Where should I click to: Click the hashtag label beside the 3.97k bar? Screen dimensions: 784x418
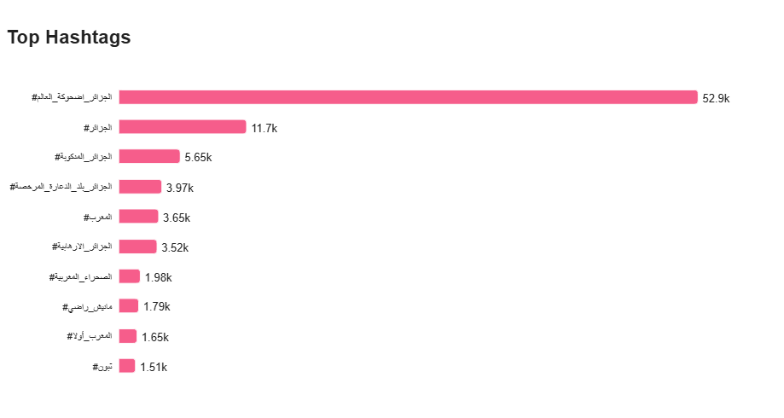(x=61, y=186)
